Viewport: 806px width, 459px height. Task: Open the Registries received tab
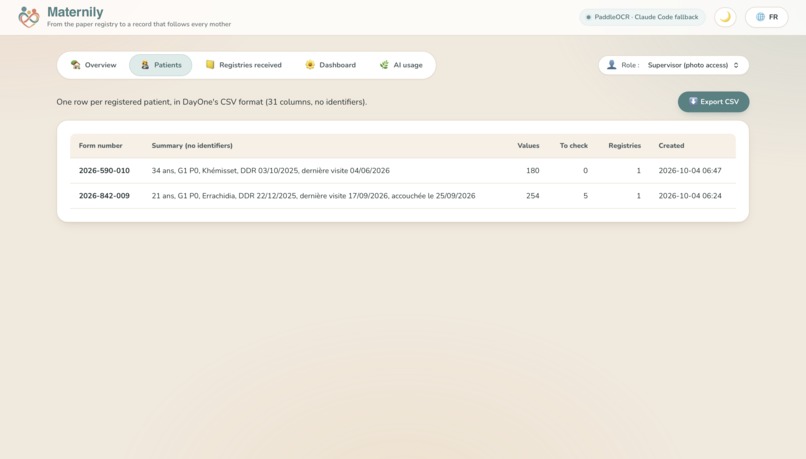[x=244, y=65]
